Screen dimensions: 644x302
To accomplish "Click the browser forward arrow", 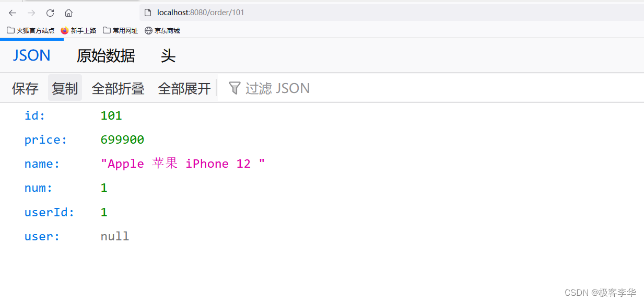I will tap(31, 13).
